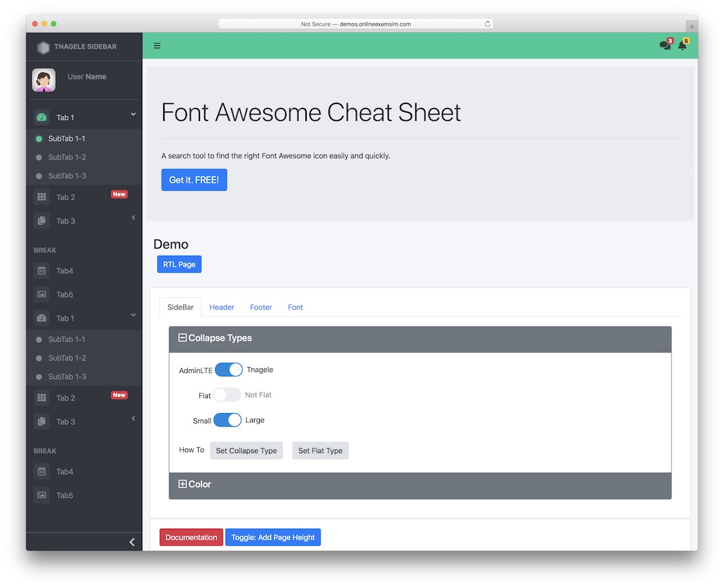Click the Color panel header title

[x=199, y=484]
